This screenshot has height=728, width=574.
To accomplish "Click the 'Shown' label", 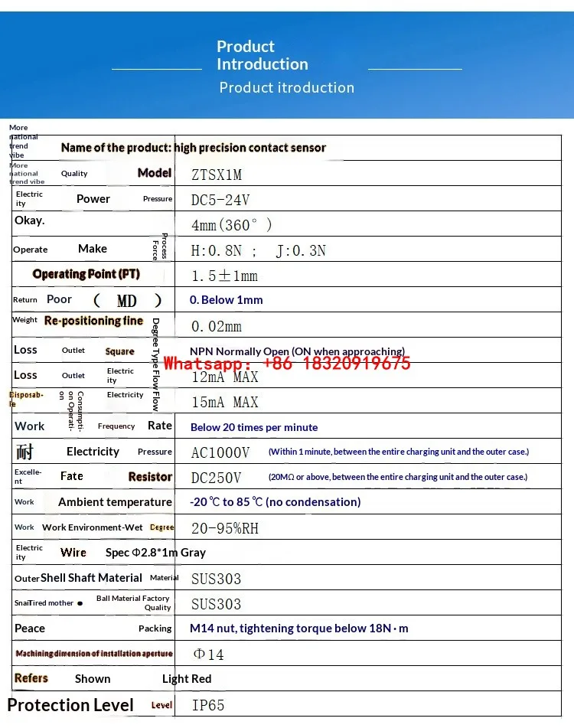I will point(93,679).
